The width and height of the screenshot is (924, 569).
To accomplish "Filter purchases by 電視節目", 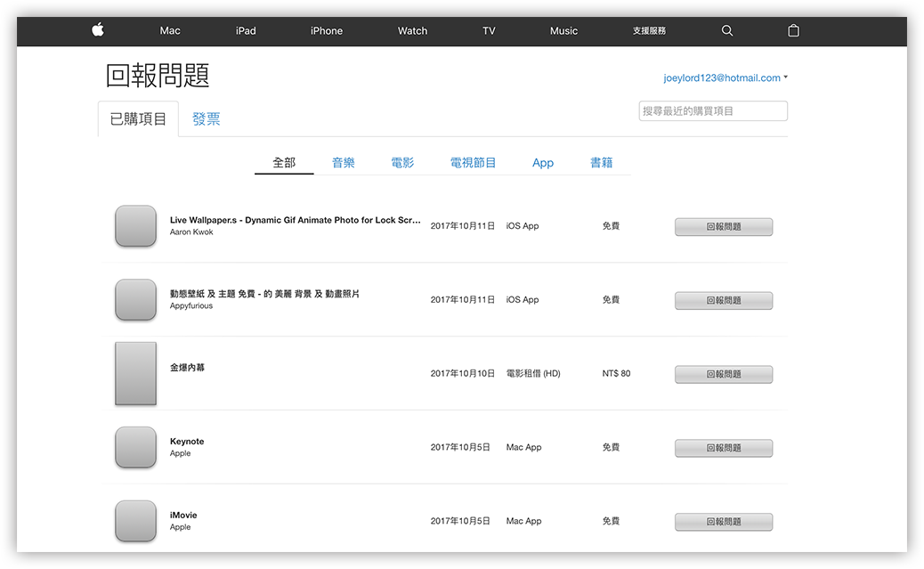I will (x=474, y=163).
